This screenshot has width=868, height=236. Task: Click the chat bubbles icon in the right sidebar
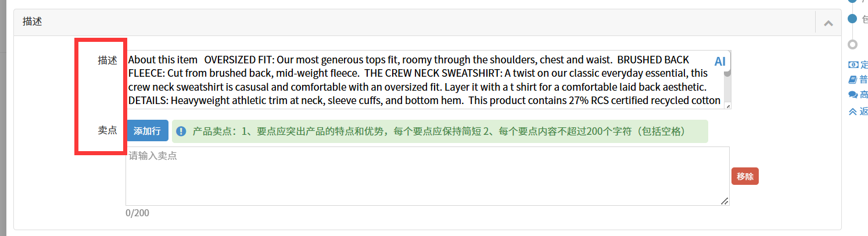[x=852, y=95]
